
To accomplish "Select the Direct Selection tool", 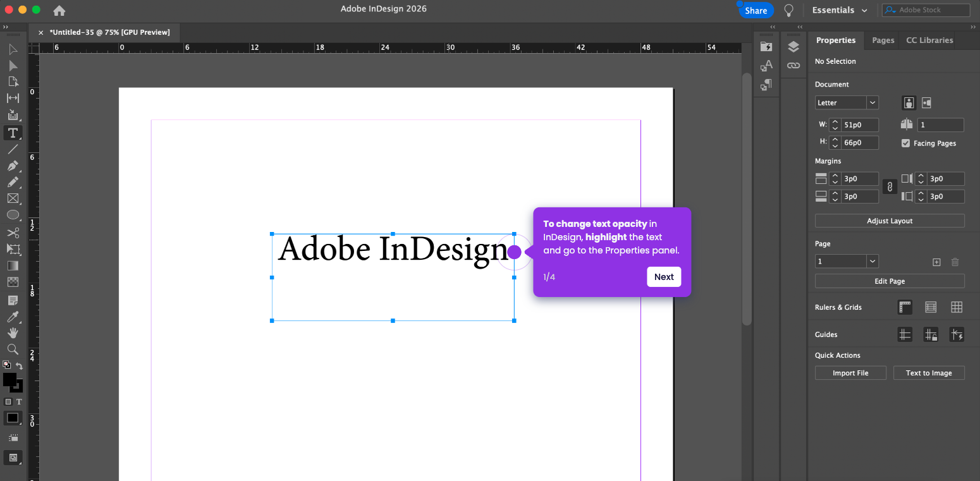I will [13, 66].
